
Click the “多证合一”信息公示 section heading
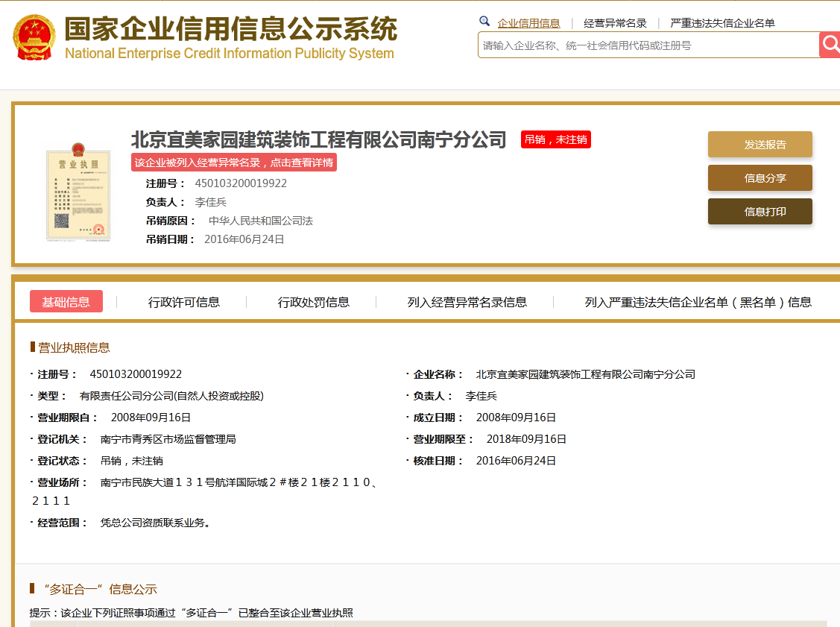click(x=100, y=589)
